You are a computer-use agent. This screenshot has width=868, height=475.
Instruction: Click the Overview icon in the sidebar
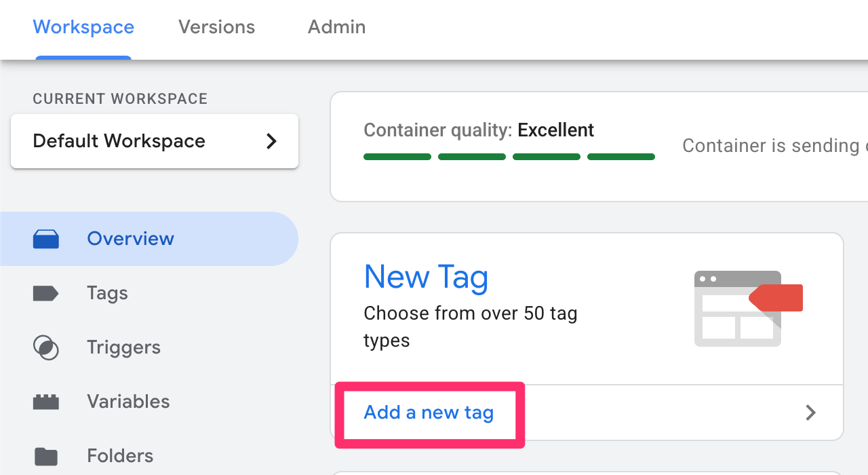click(x=46, y=239)
